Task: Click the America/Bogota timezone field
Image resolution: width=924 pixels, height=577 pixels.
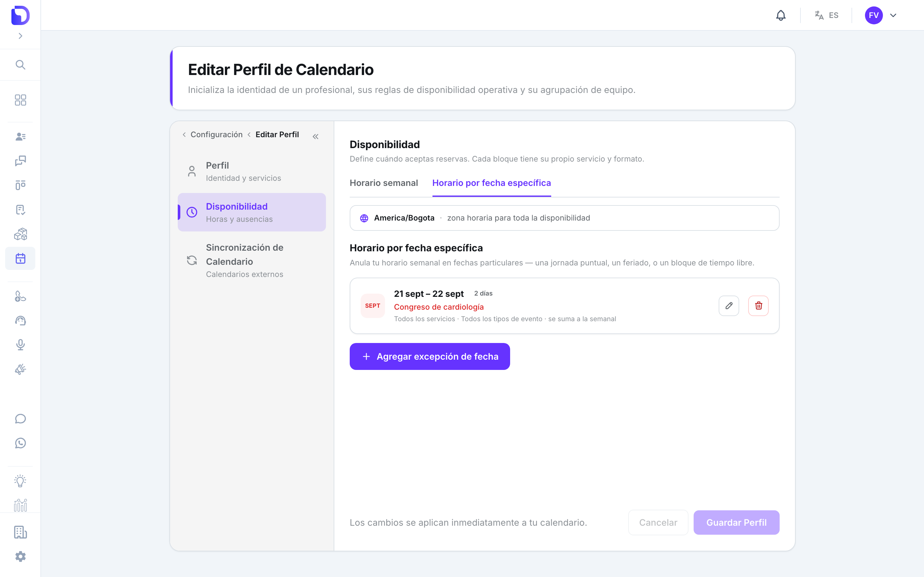Action: pos(564,218)
